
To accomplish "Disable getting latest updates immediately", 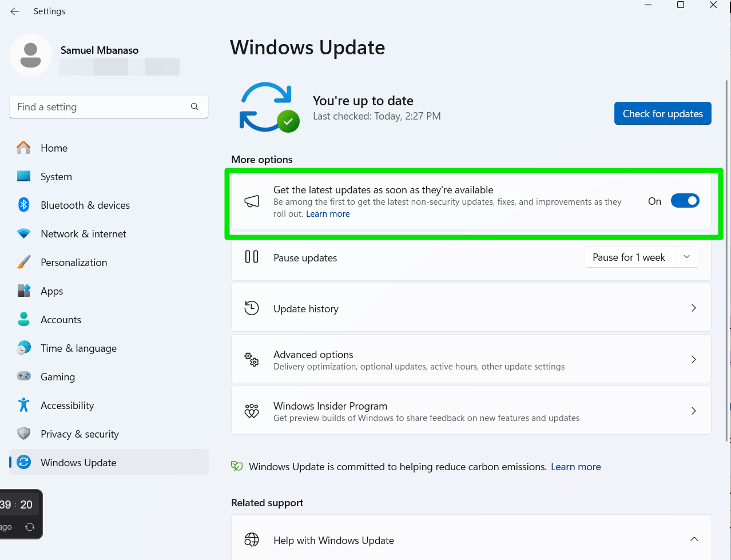I will pyautogui.click(x=685, y=200).
